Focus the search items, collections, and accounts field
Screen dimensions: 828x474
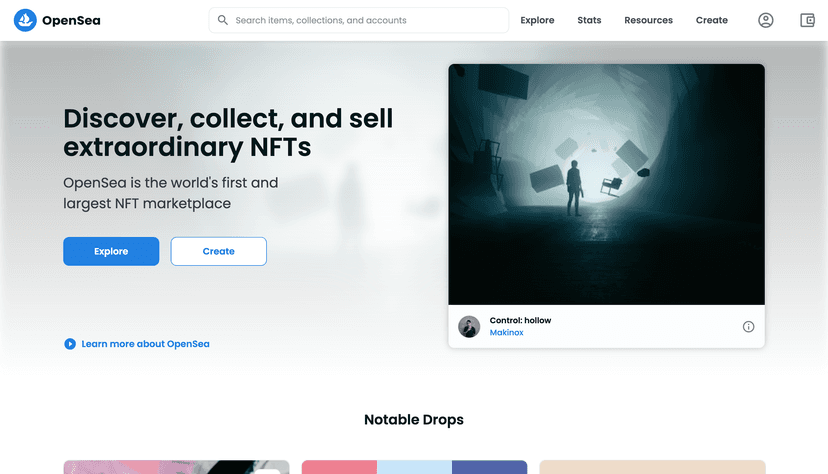[359, 20]
